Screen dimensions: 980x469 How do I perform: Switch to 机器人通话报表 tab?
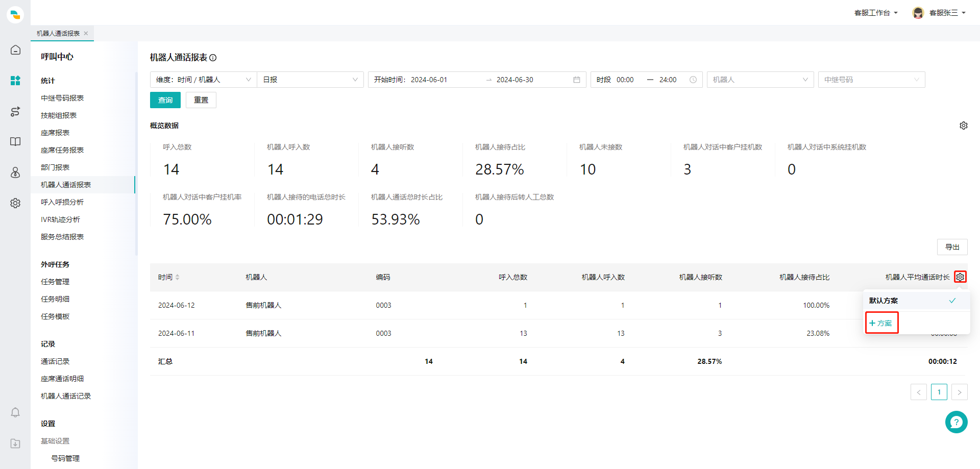coord(58,34)
